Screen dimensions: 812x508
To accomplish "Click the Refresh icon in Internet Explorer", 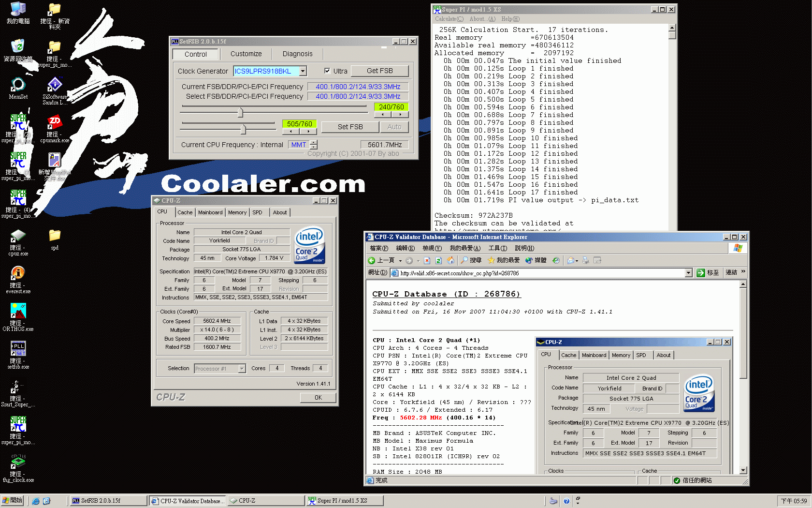I will (439, 260).
